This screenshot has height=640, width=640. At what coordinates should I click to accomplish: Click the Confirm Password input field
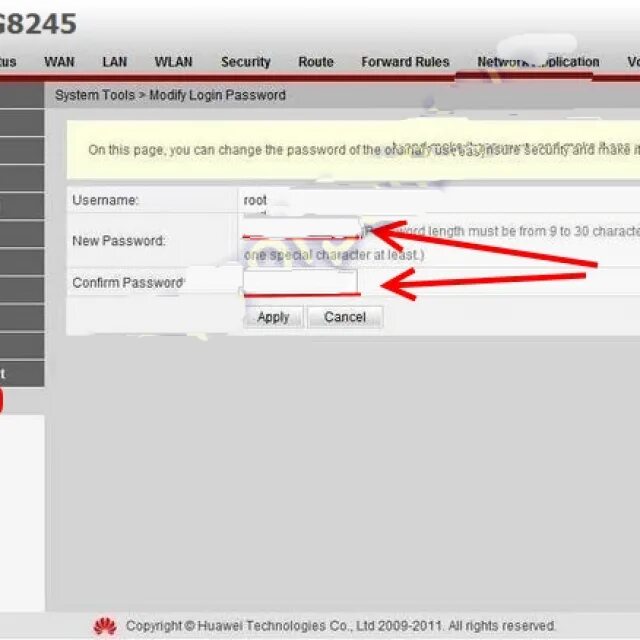(x=301, y=282)
